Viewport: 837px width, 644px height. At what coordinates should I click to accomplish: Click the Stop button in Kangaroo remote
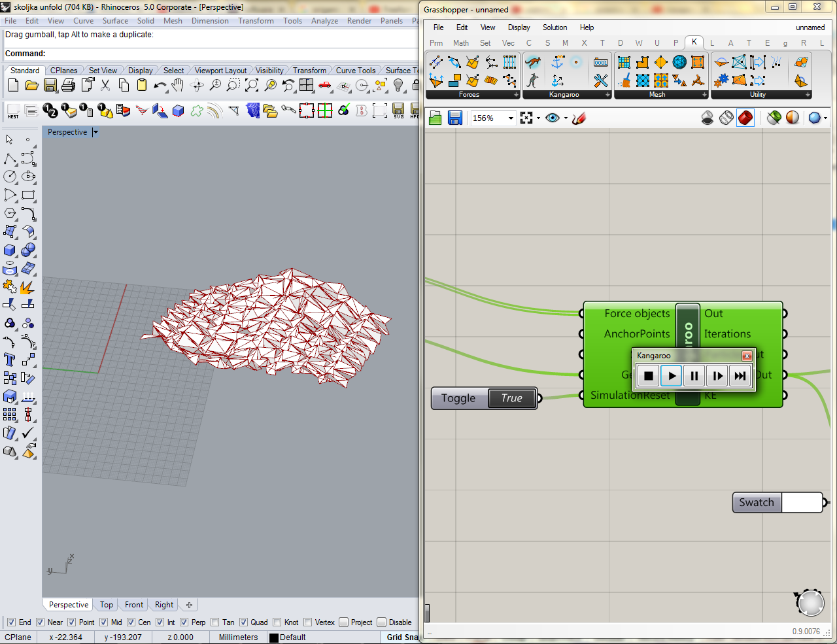(x=649, y=375)
